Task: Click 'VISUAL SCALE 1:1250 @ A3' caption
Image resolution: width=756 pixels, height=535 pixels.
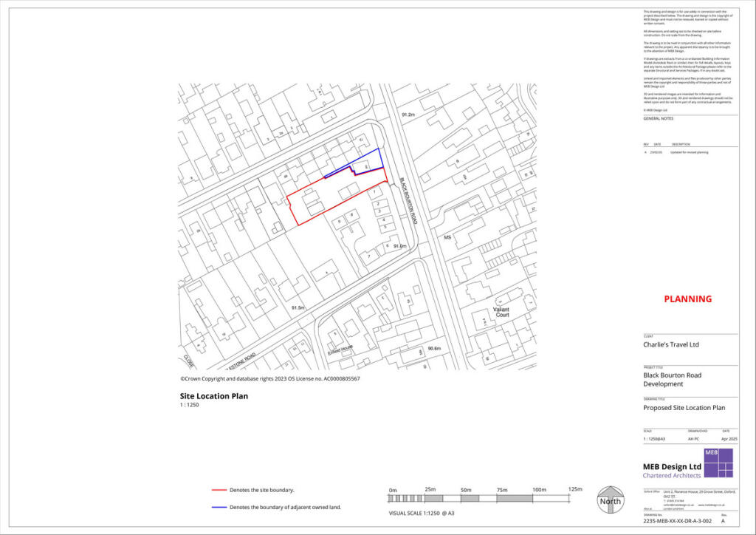Action: pyautogui.click(x=422, y=514)
